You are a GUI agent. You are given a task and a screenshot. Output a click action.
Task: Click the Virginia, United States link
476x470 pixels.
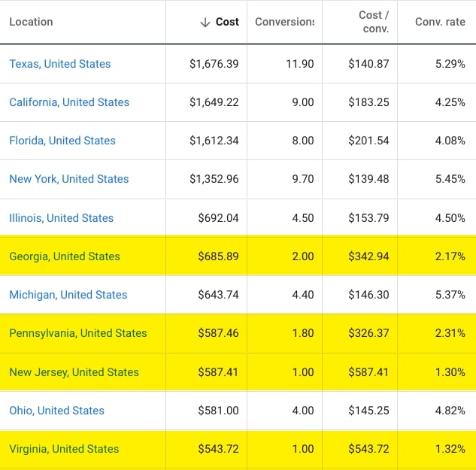(64, 449)
